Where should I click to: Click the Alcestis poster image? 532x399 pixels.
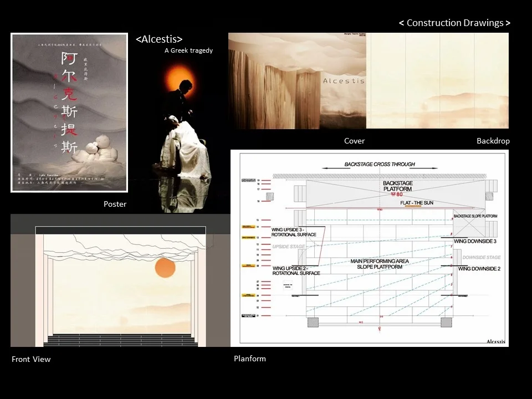point(69,112)
